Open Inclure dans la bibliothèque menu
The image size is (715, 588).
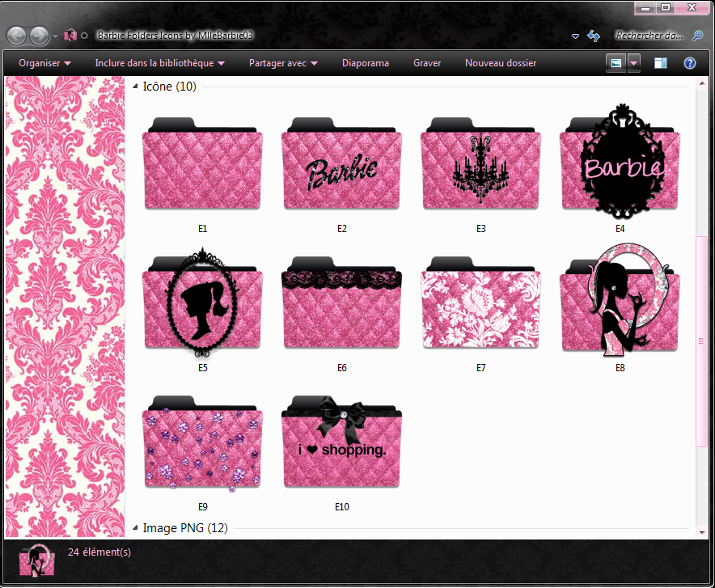(x=159, y=63)
